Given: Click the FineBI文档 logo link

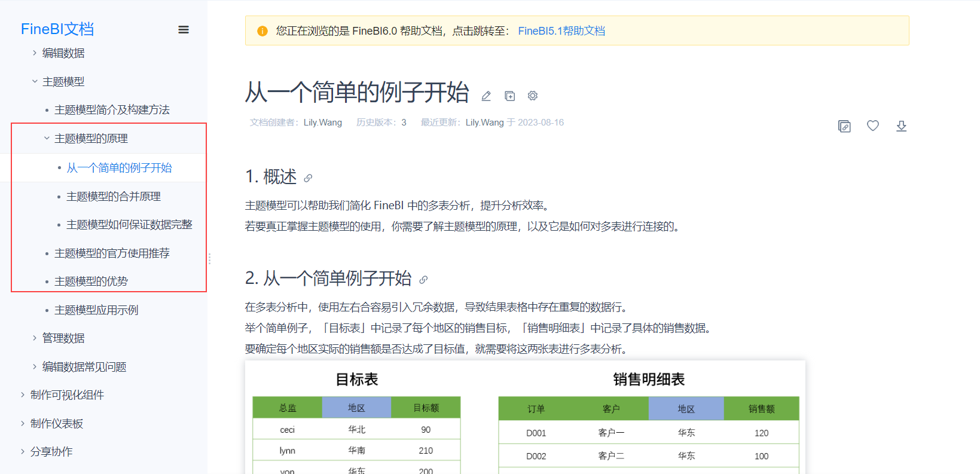Looking at the screenshot, I should click(57, 29).
